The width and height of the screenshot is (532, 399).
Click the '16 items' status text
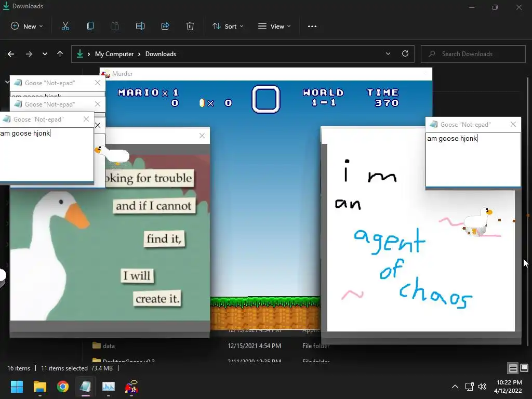click(19, 368)
